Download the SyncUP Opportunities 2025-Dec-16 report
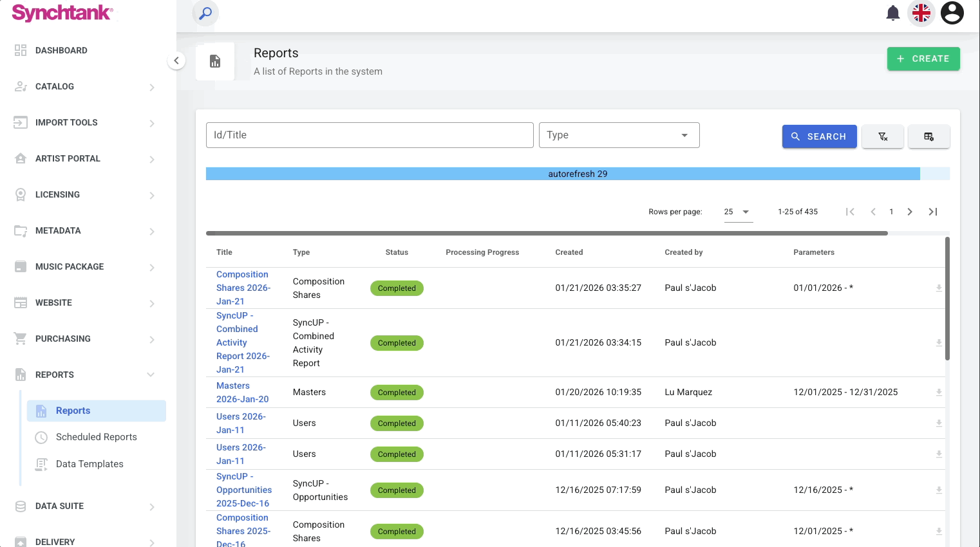 [x=939, y=490]
